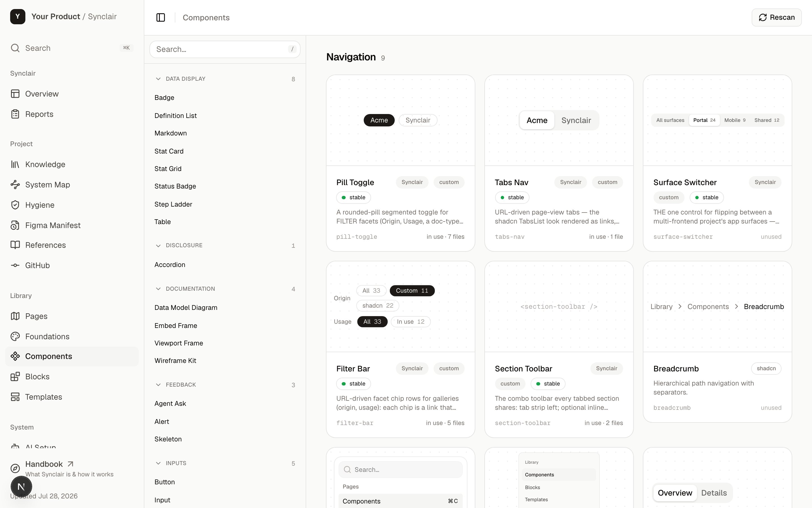Click the magnifier in command palette preview

coord(348,470)
